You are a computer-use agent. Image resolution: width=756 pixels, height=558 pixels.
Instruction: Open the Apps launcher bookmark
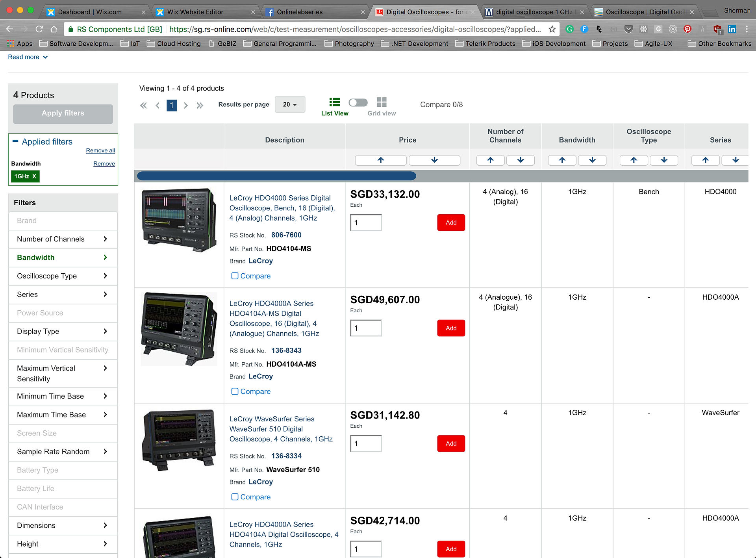coord(20,44)
